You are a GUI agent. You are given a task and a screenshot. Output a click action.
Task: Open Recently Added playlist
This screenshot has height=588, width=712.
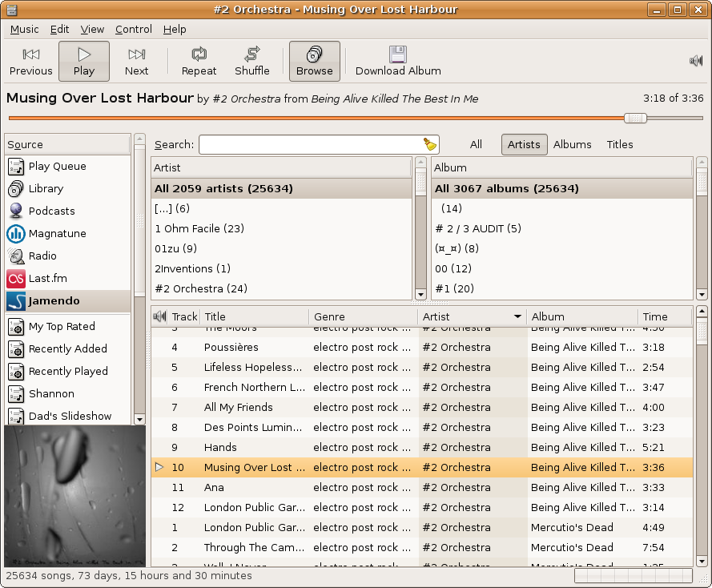[x=68, y=349]
